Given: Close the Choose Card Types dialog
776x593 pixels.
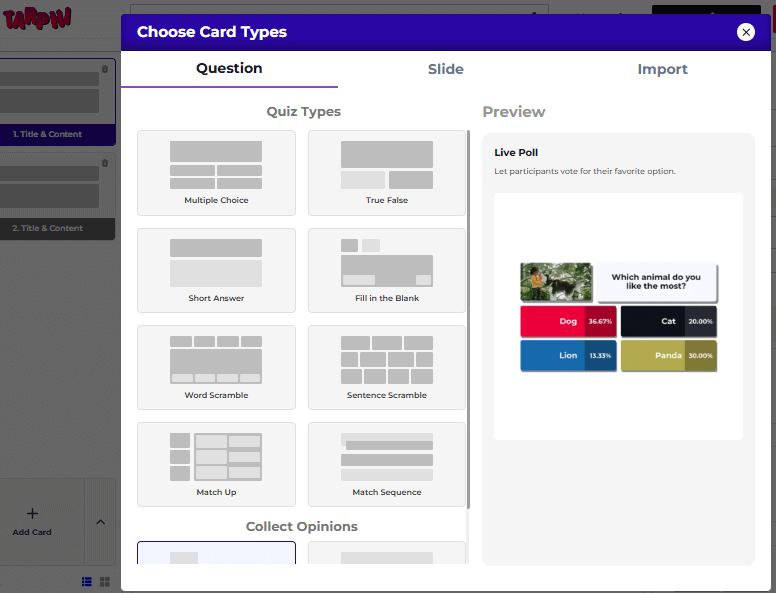Looking at the screenshot, I should pos(745,32).
